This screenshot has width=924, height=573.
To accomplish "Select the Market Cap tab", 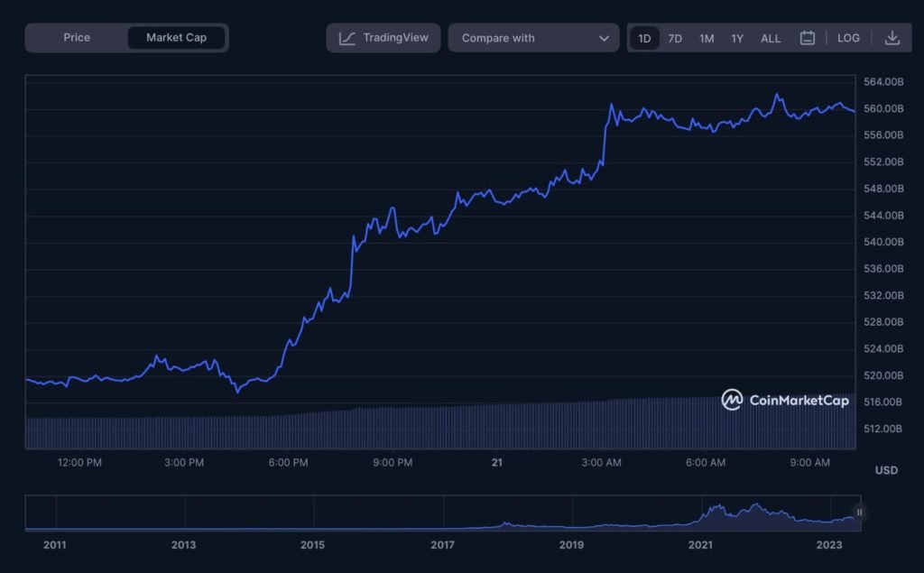I will (x=176, y=38).
